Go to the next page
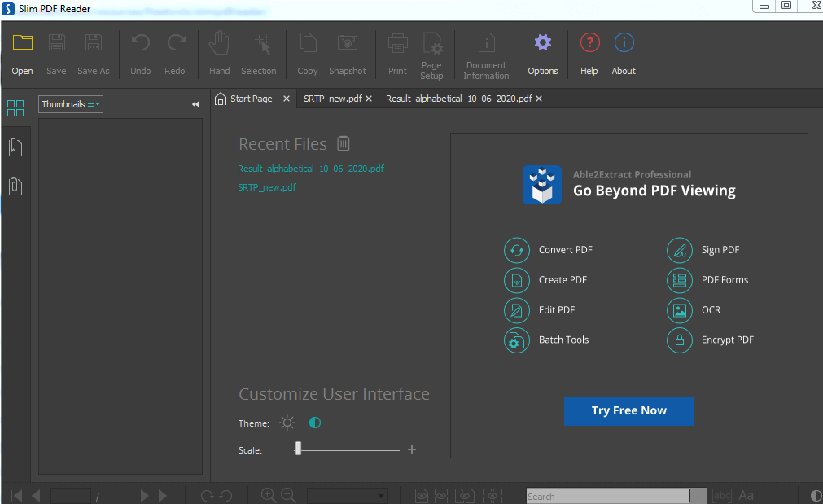823x504 pixels. click(x=144, y=496)
